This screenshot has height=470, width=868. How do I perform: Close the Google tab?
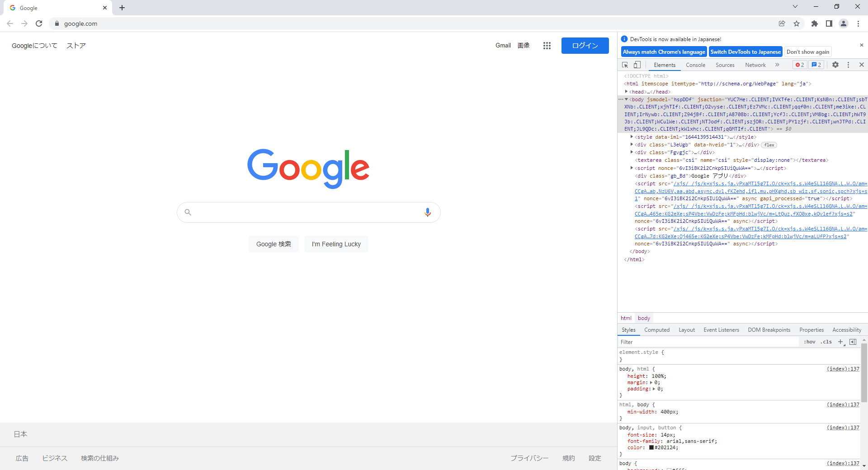[x=105, y=8]
